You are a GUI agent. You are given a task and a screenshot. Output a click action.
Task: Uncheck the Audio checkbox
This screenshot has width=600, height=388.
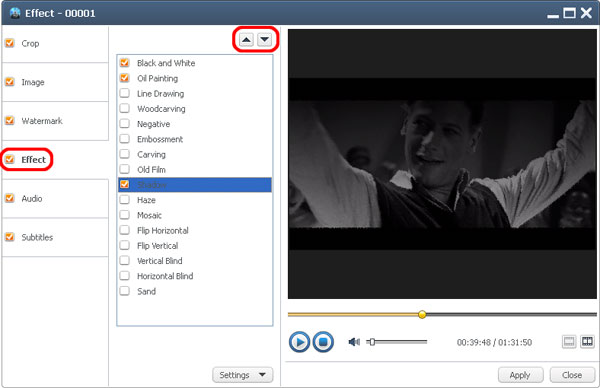click(10, 198)
